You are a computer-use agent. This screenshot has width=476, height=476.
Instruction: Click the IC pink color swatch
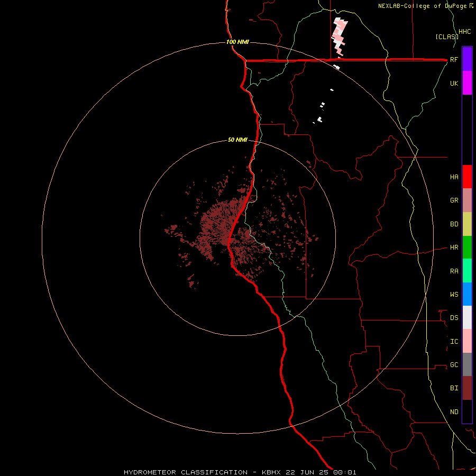(x=467, y=341)
